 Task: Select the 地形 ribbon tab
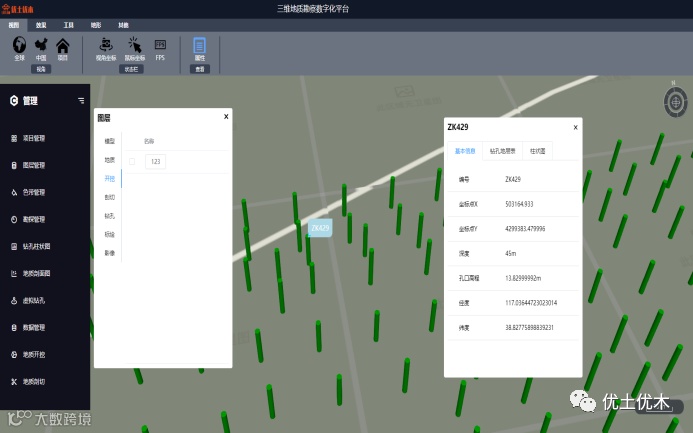(96, 25)
